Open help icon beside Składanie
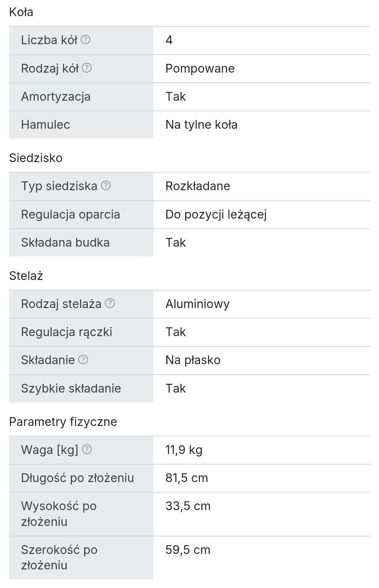Image resolution: width=379 pixels, height=588 pixels. pyautogui.click(x=83, y=359)
